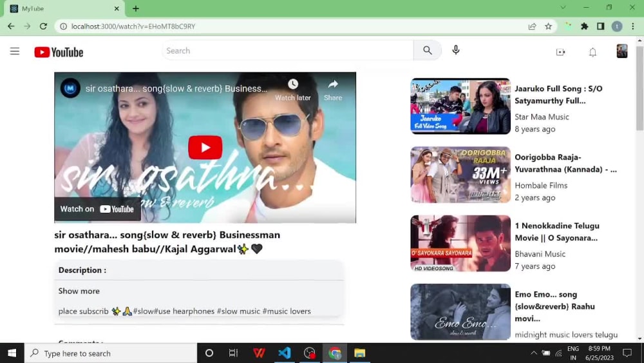Bookmark this page with star icon
This screenshot has height=363, width=644.
click(x=548, y=26)
